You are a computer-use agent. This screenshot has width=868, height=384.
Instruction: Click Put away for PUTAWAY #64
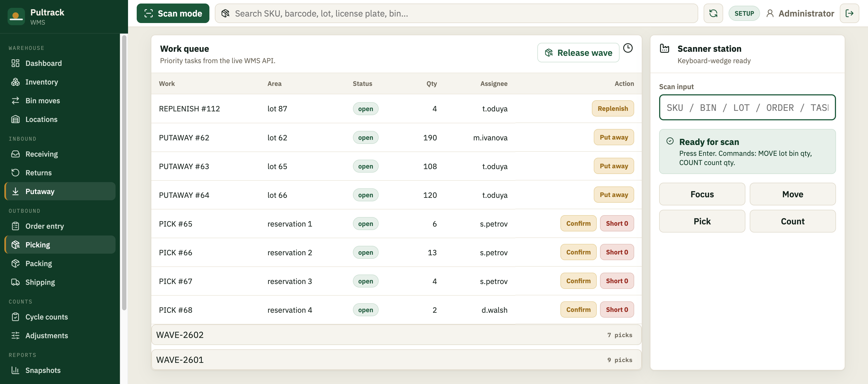(614, 195)
